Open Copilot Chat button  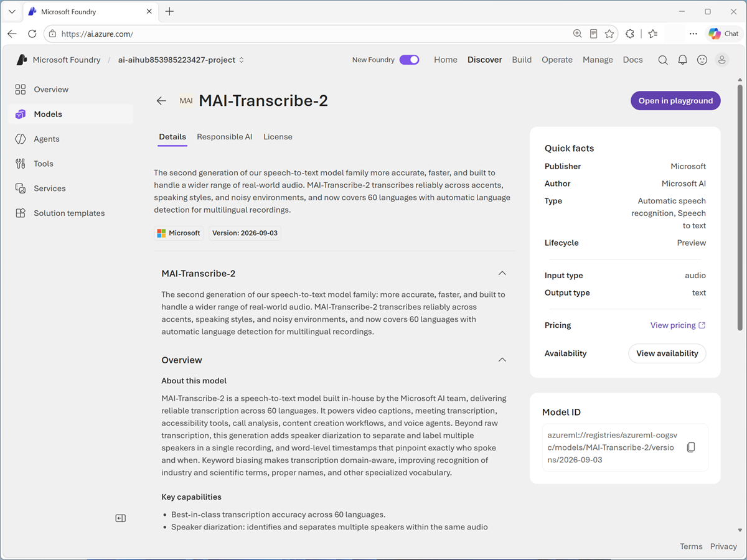pos(724,34)
